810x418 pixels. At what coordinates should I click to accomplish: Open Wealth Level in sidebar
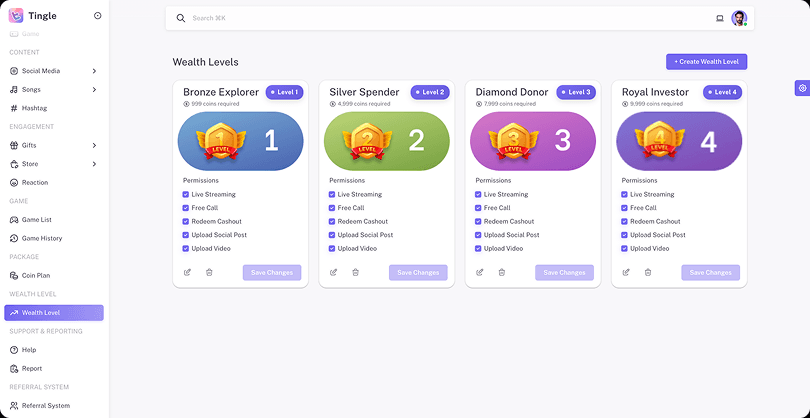[x=54, y=313]
